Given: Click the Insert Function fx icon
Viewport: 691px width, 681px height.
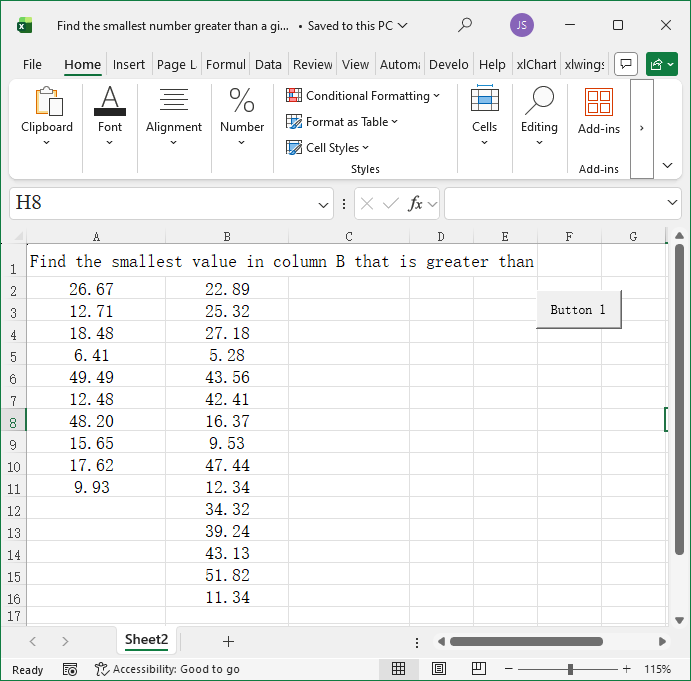Looking at the screenshot, I should click(x=415, y=203).
